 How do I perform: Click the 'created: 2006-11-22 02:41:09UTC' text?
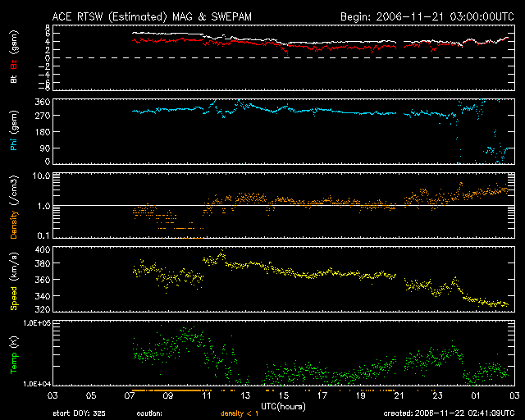449,413
